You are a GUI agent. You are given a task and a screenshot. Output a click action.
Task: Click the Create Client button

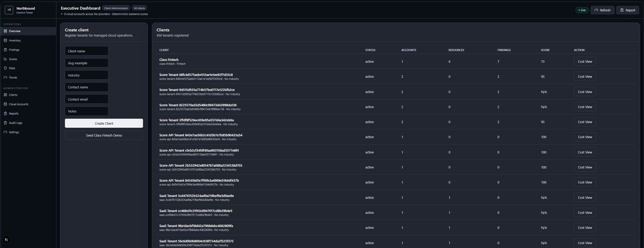click(x=104, y=123)
